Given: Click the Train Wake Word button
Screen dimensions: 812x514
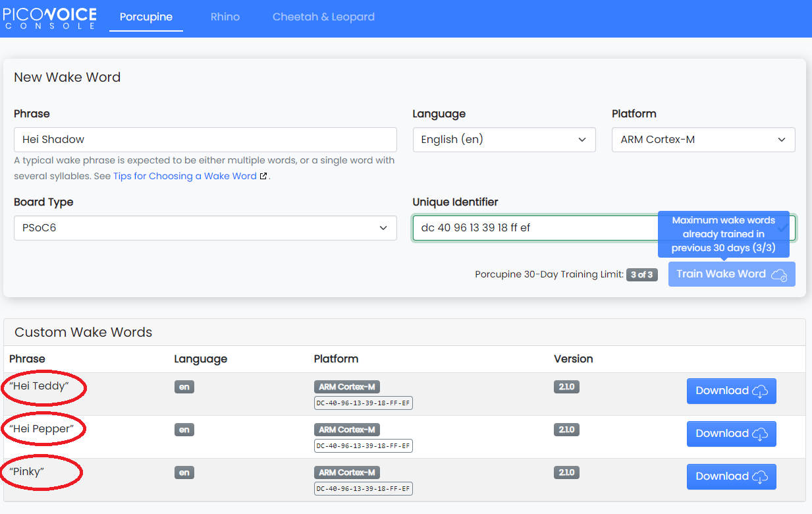Looking at the screenshot, I should [x=732, y=274].
